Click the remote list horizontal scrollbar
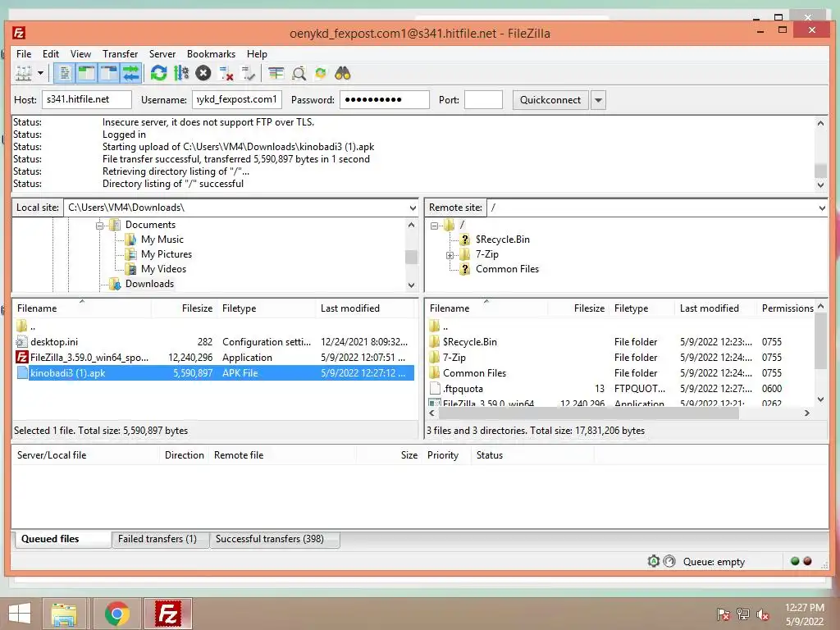 click(587, 413)
